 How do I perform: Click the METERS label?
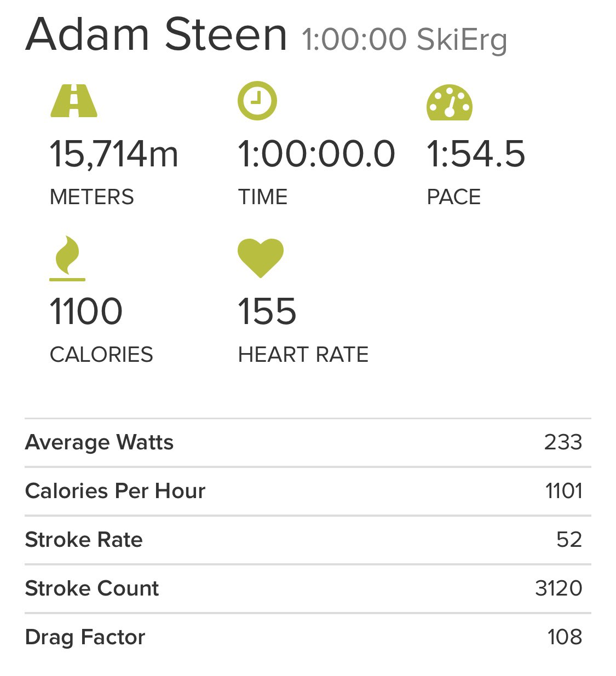pos(91,197)
